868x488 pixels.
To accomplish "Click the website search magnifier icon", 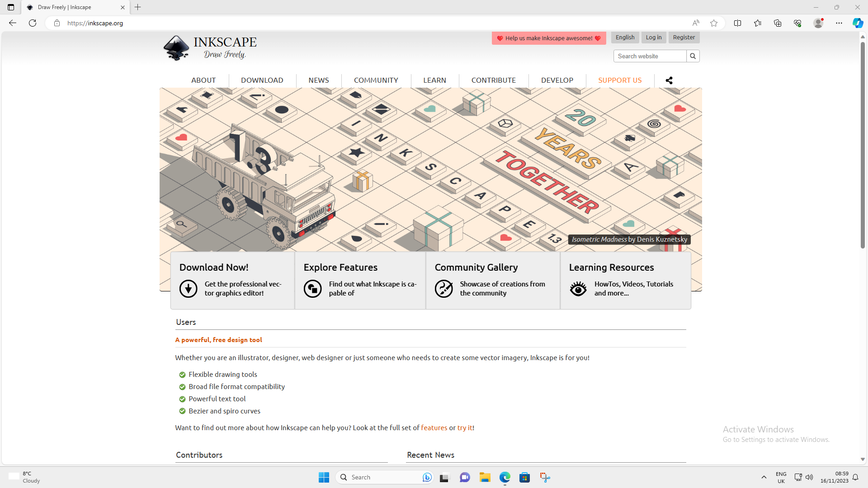I will (693, 56).
